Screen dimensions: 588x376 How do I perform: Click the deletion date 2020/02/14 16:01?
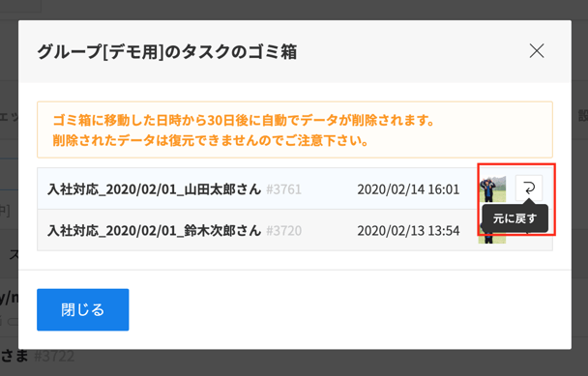pyautogui.click(x=408, y=189)
